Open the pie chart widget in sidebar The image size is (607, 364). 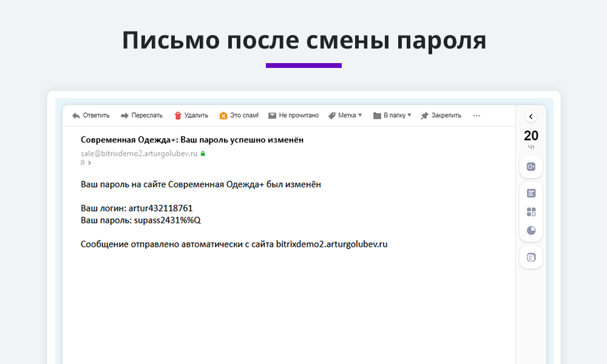click(x=531, y=231)
